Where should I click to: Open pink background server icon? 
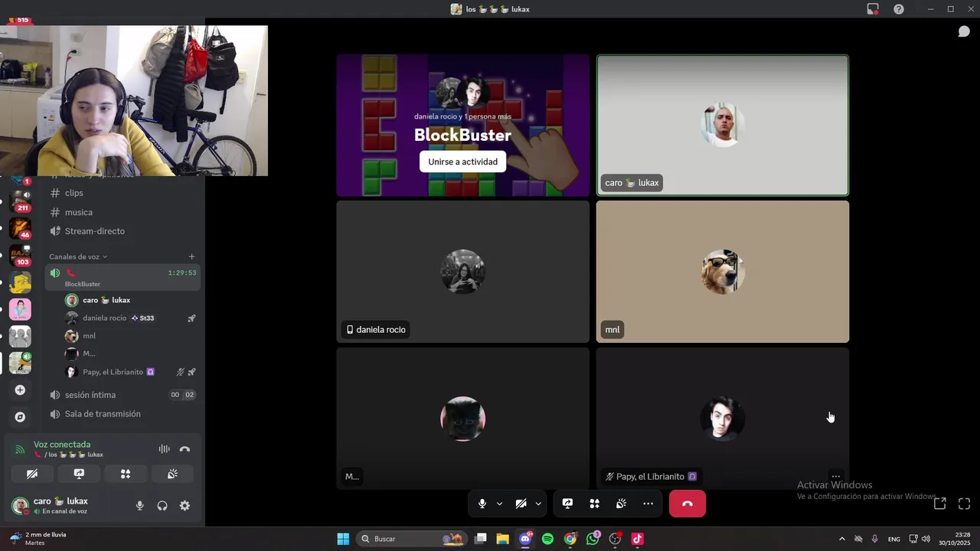coord(20,309)
